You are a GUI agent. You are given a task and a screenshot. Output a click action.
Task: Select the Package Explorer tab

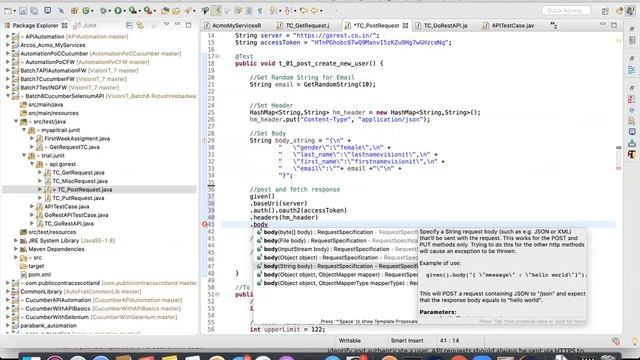pyautogui.click(x=36, y=25)
